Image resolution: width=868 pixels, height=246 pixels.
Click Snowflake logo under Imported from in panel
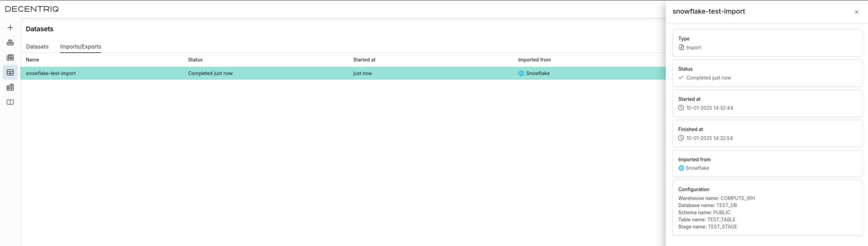pos(681,168)
